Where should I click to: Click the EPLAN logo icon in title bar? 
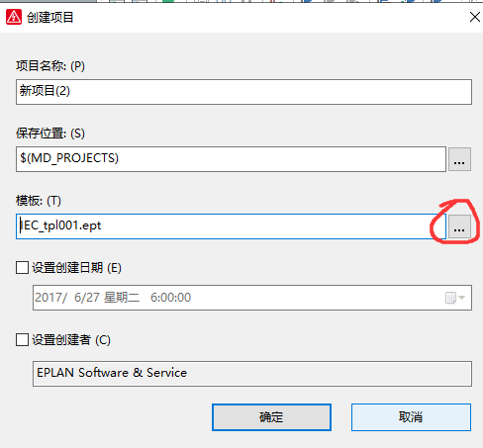pyautogui.click(x=14, y=17)
